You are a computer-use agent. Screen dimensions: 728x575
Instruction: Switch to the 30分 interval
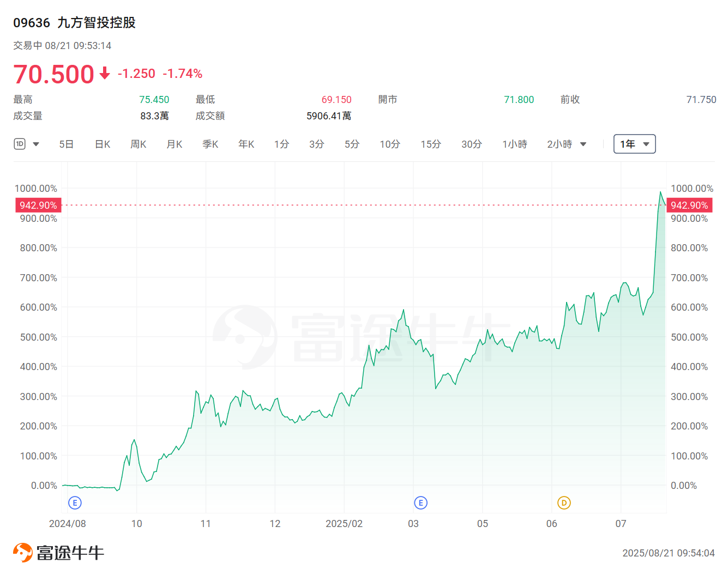pos(471,144)
